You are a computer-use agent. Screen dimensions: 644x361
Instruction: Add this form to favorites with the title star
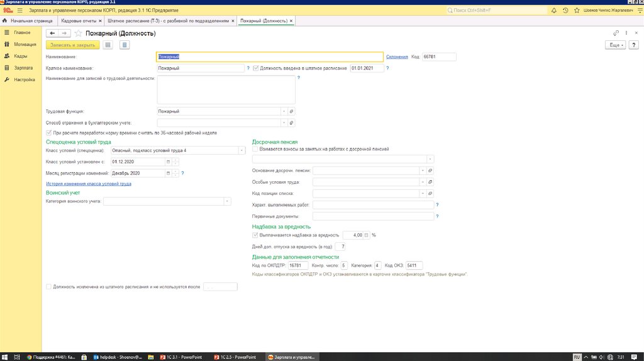coord(79,33)
